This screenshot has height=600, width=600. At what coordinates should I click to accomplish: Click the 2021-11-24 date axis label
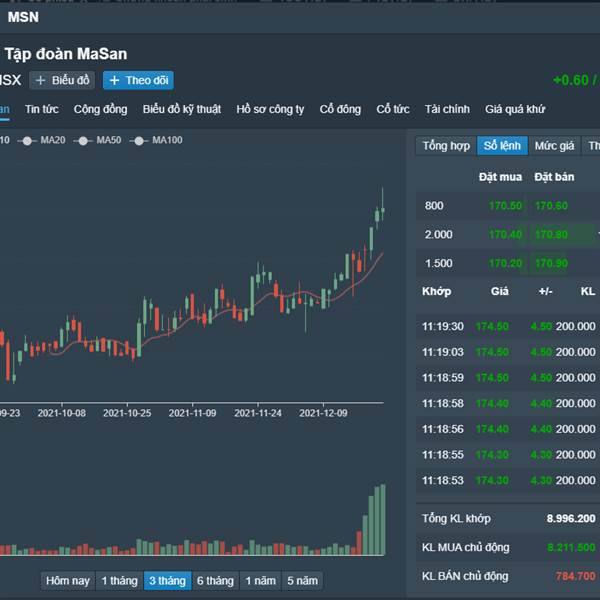tap(258, 413)
